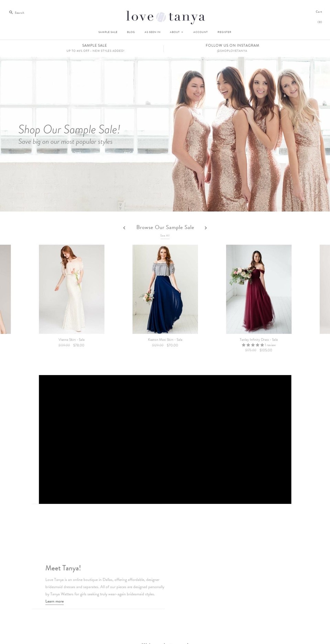Click the Sample Sale up to 40% off banner
Viewport: 330px width, 644px height.
[x=95, y=48]
